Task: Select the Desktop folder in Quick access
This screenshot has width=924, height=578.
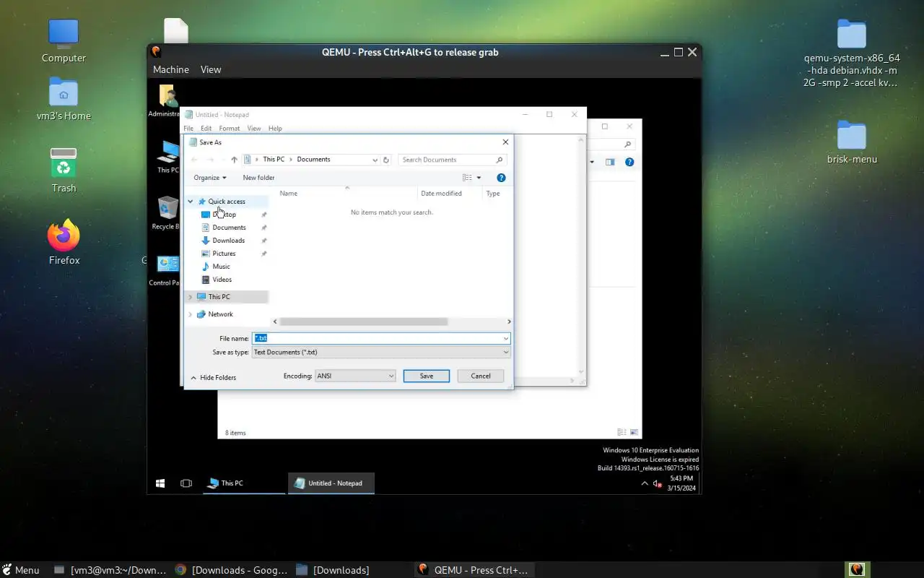Action: tap(224, 215)
